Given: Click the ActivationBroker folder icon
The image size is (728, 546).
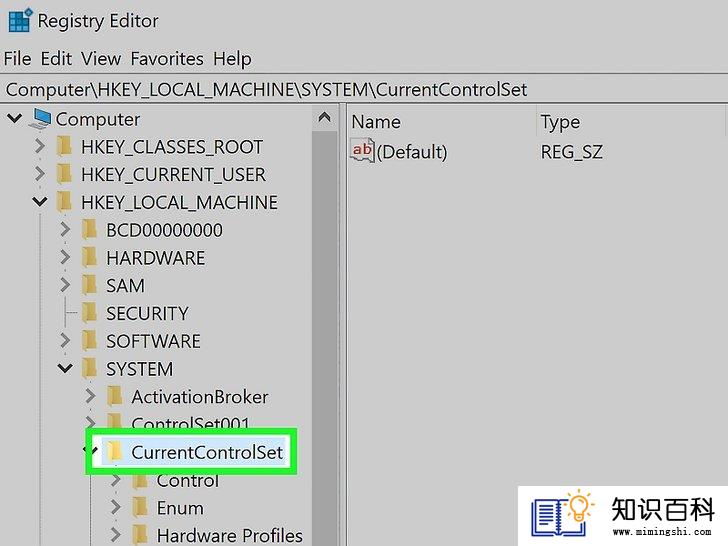Looking at the screenshot, I should click(115, 396).
